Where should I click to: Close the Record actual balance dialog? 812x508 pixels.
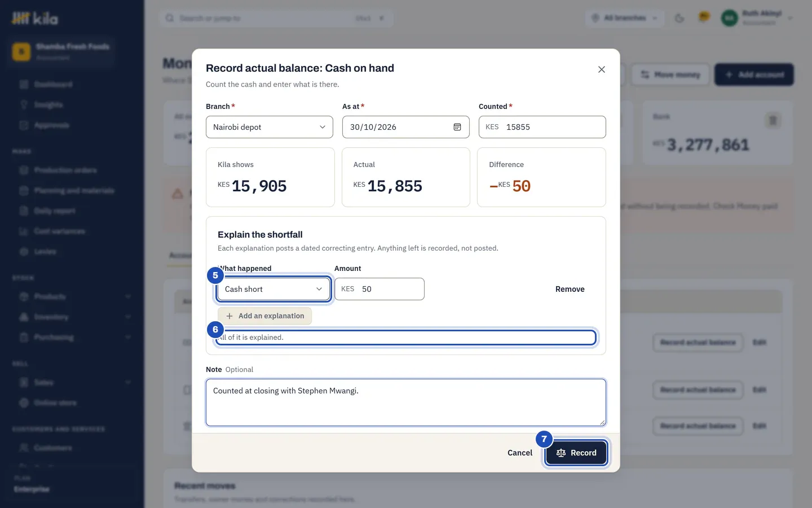(602, 69)
